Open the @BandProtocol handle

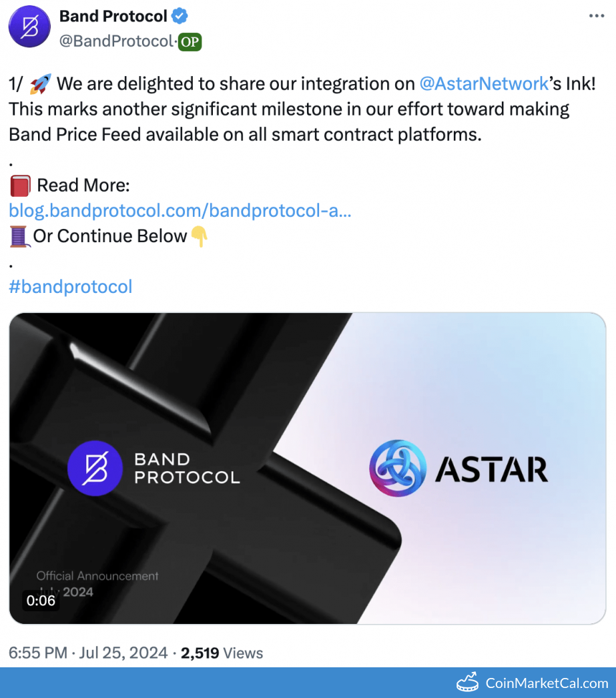116,41
